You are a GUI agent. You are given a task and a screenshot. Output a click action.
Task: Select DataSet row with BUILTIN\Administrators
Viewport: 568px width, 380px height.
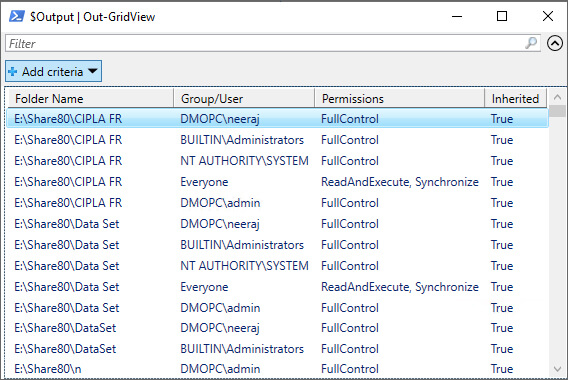[277, 349]
